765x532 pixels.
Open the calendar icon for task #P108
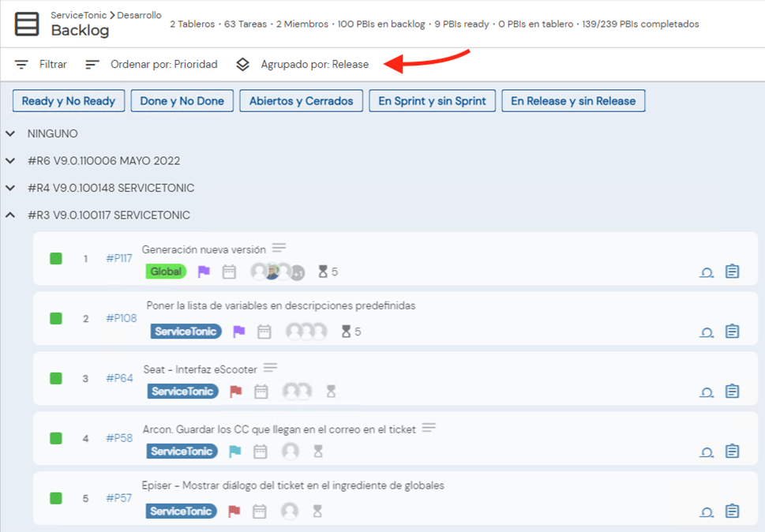coord(264,332)
